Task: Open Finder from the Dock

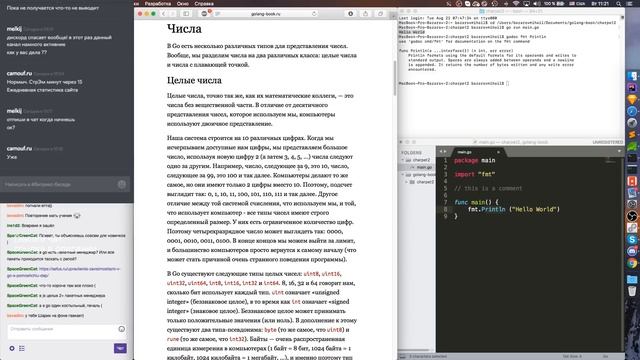Action: pyautogui.click(x=632, y=76)
